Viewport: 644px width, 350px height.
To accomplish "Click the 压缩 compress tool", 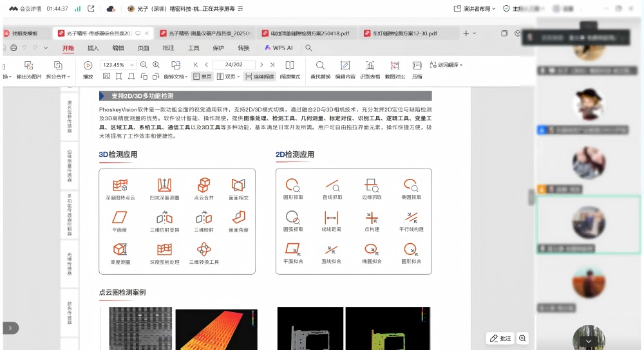I will click(417, 69).
